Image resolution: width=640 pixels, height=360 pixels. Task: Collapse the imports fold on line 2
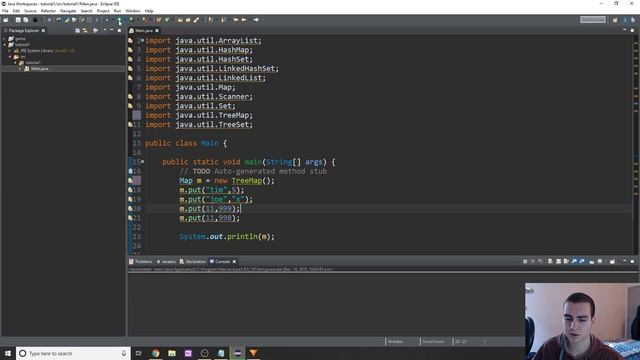pos(142,40)
